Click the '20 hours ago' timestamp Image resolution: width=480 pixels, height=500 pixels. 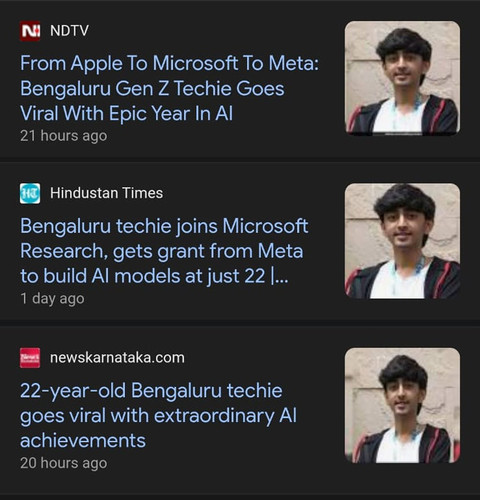point(63,463)
